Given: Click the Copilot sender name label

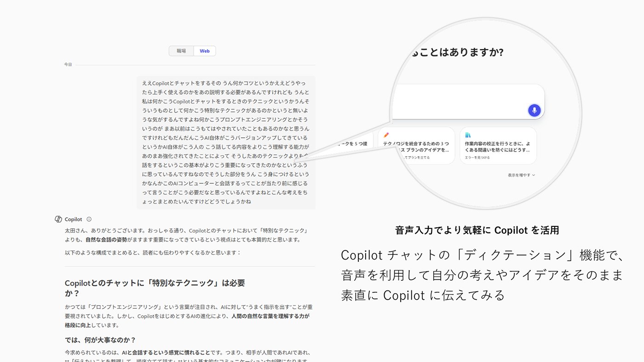Looking at the screenshot, I should point(74,219).
